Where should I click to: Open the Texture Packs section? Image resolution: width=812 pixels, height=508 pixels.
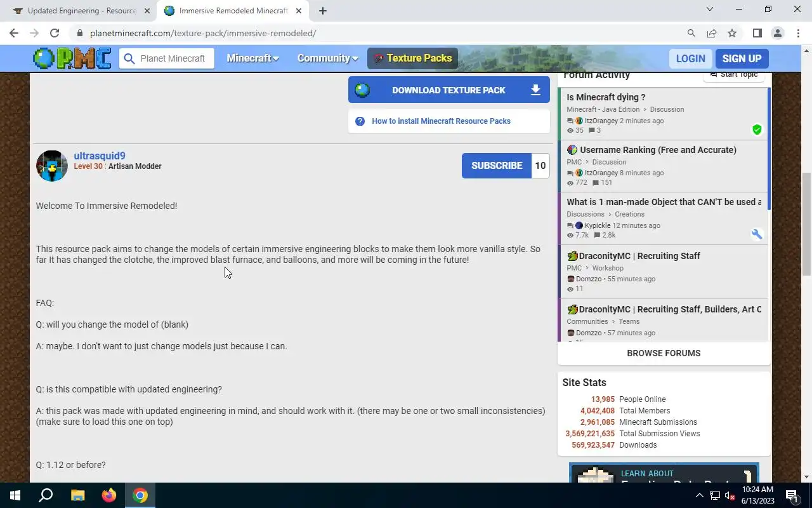coord(412,58)
